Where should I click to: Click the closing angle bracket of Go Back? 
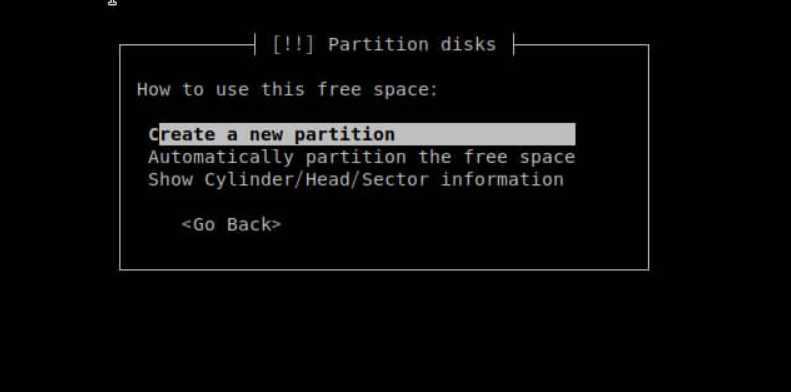pyautogui.click(x=276, y=225)
